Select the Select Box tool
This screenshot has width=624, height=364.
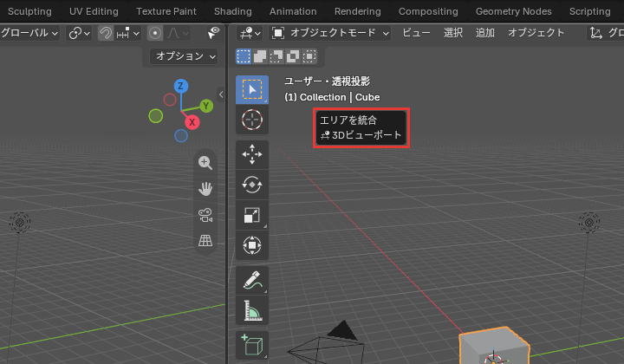click(252, 89)
